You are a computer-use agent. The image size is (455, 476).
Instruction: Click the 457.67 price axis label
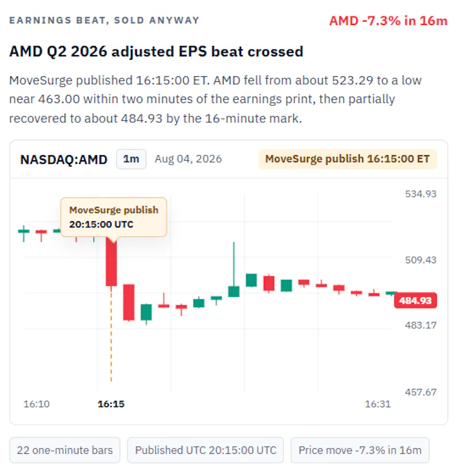pyautogui.click(x=421, y=392)
